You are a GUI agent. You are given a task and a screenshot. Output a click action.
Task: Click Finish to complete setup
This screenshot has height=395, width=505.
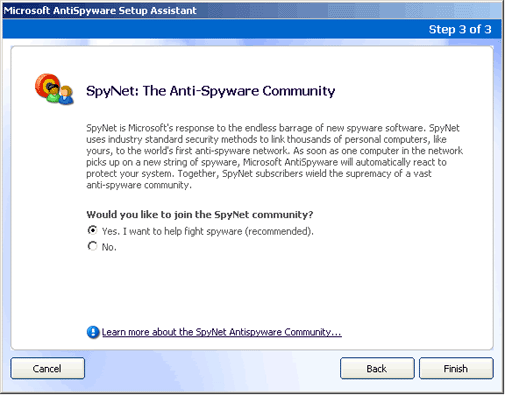coord(456,368)
